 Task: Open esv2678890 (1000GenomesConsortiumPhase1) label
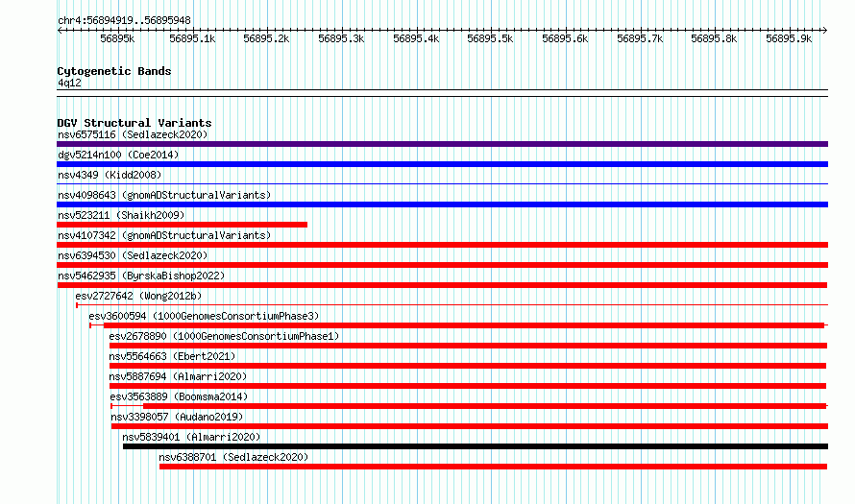[x=224, y=336]
